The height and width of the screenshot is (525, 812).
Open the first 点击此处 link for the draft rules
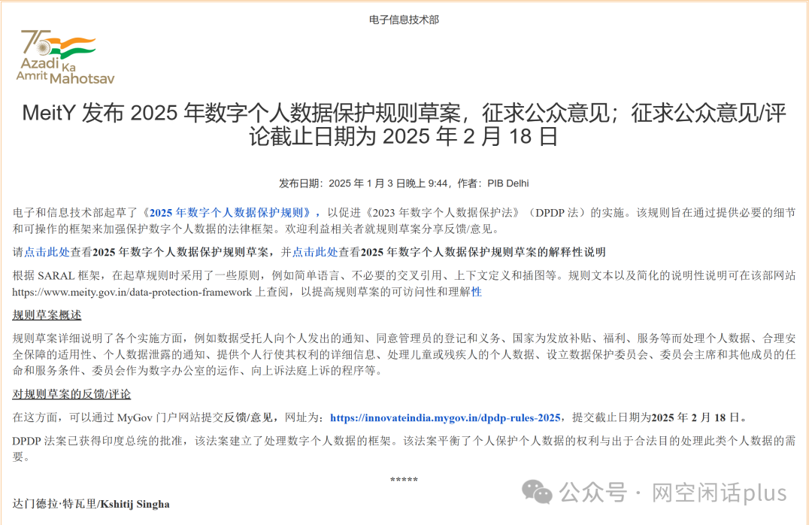pyautogui.click(x=47, y=252)
